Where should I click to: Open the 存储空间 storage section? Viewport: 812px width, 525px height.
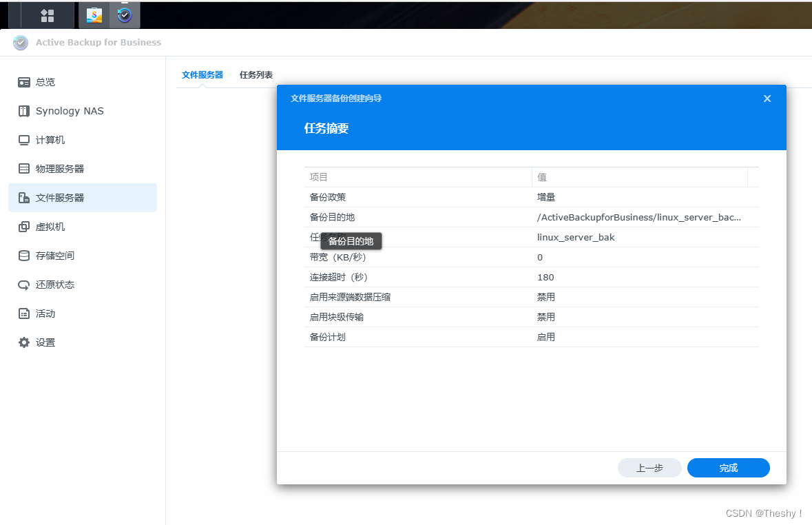click(50, 255)
